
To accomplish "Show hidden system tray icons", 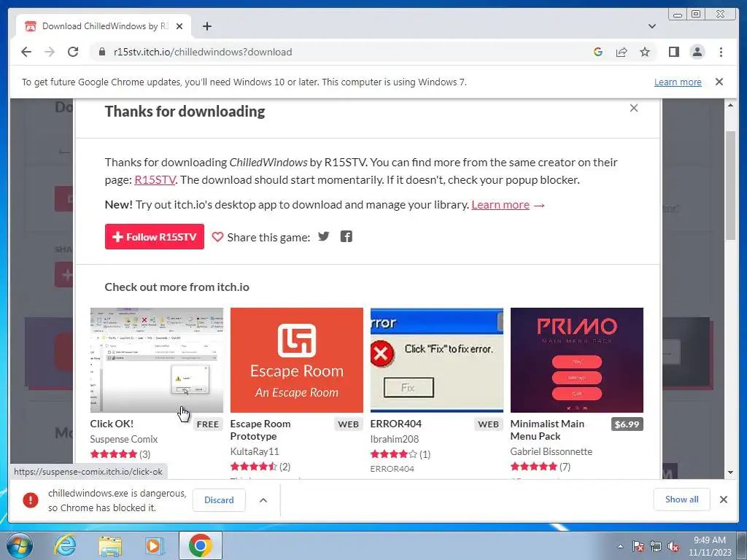I will 620,547.
